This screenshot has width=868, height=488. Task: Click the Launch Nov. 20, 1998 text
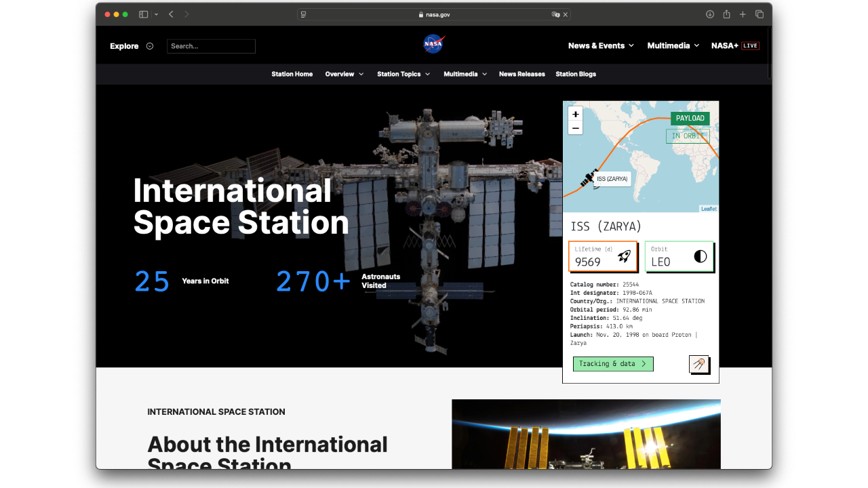point(633,339)
